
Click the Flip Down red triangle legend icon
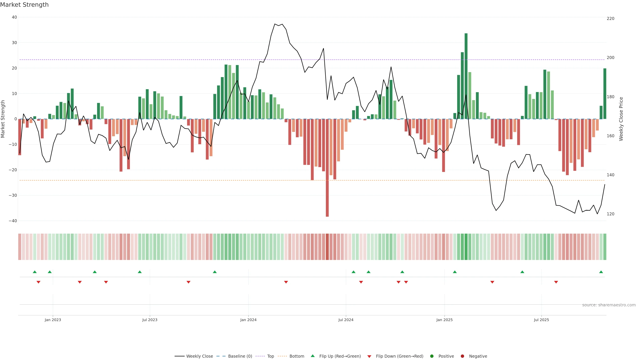pos(369,356)
